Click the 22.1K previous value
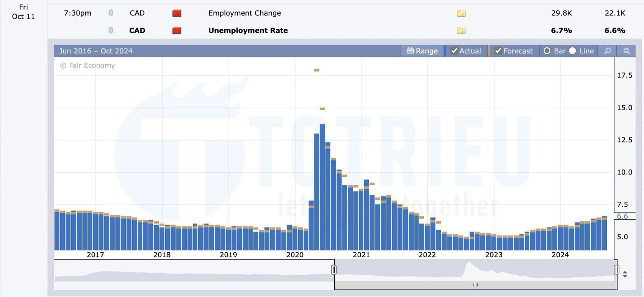 coord(615,13)
